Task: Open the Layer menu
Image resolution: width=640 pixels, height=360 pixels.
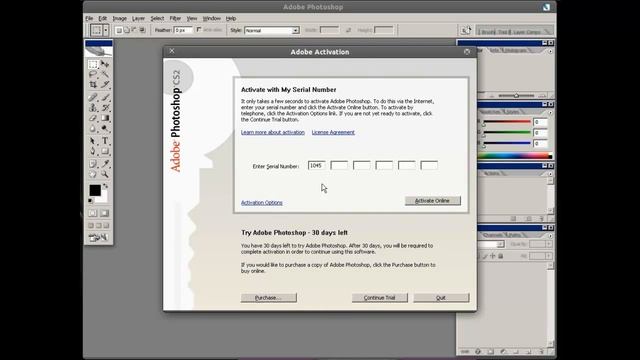Action: click(x=138, y=18)
